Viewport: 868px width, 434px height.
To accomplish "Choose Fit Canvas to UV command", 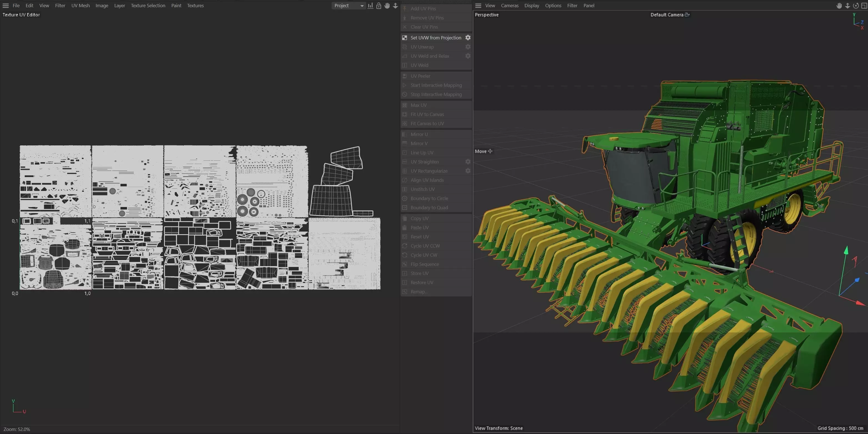I will [436, 123].
